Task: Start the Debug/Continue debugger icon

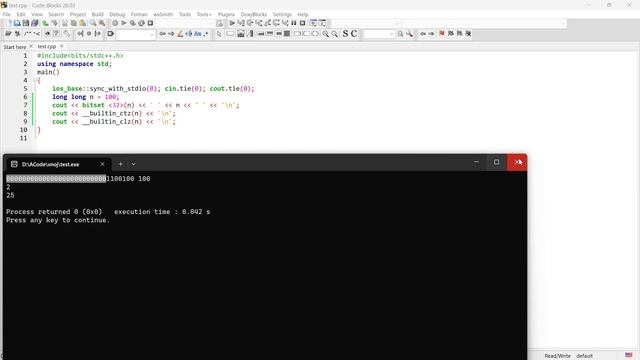Action: [x=232, y=23]
